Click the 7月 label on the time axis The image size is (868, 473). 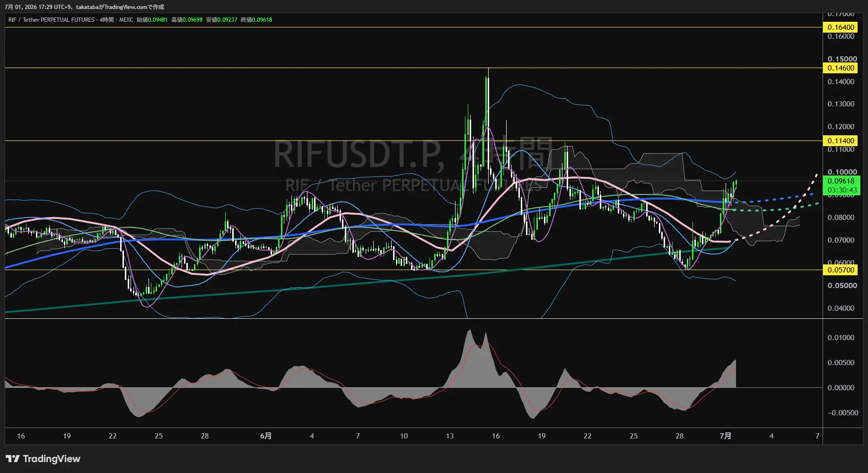click(725, 436)
